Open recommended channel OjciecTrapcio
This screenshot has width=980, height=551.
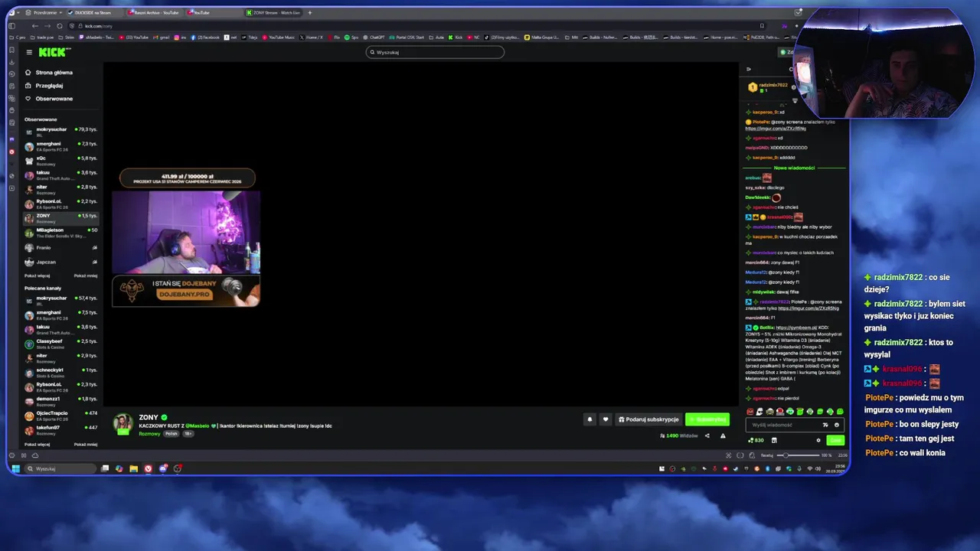pyautogui.click(x=61, y=416)
